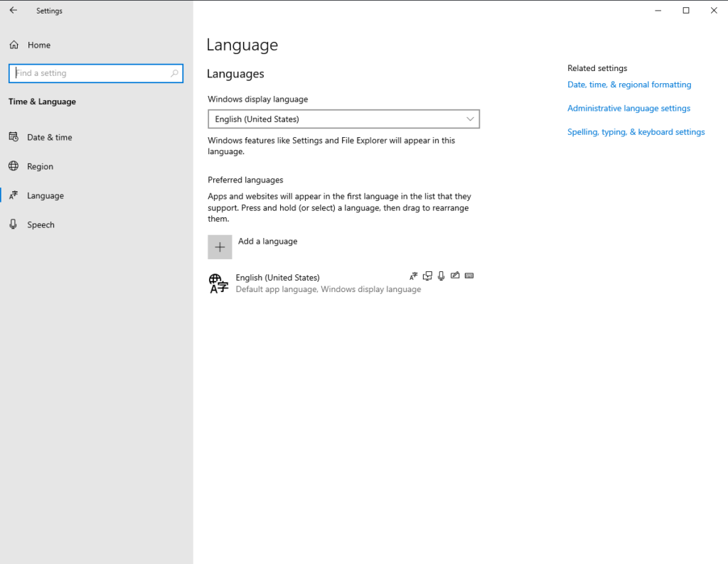Close the Settings window
Image resolution: width=728 pixels, height=564 pixels.
(x=714, y=10)
